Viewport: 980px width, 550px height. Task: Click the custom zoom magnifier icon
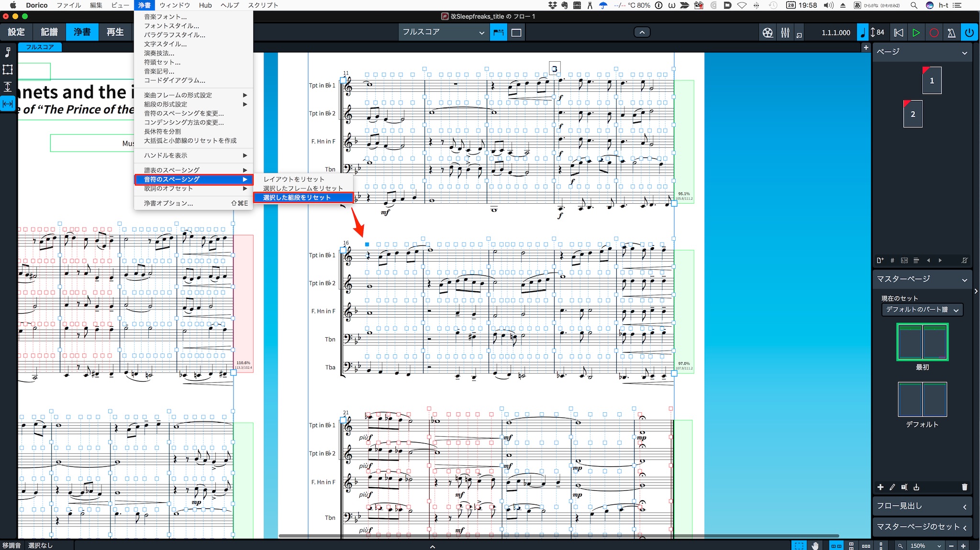point(900,546)
